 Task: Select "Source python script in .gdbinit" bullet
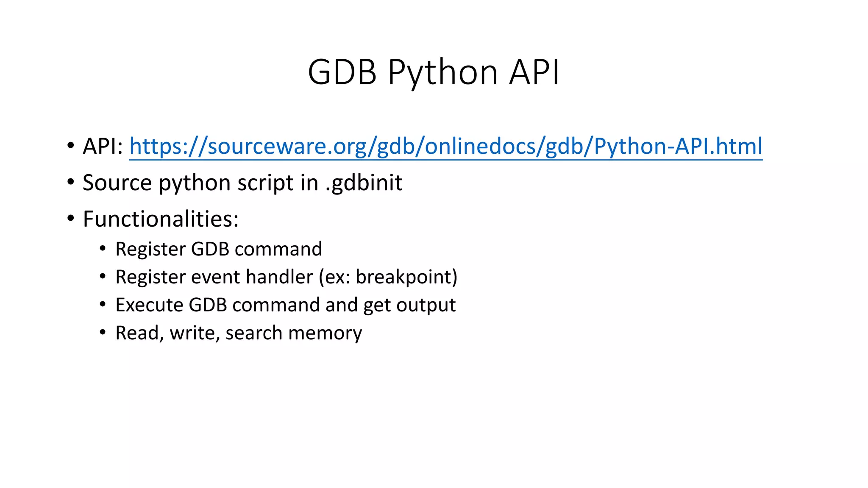[242, 183]
